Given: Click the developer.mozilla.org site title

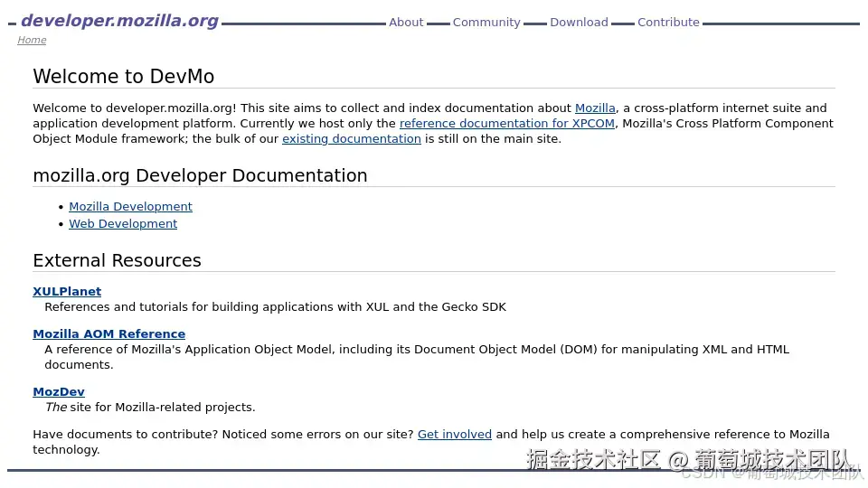Looking at the screenshot, I should [x=119, y=21].
